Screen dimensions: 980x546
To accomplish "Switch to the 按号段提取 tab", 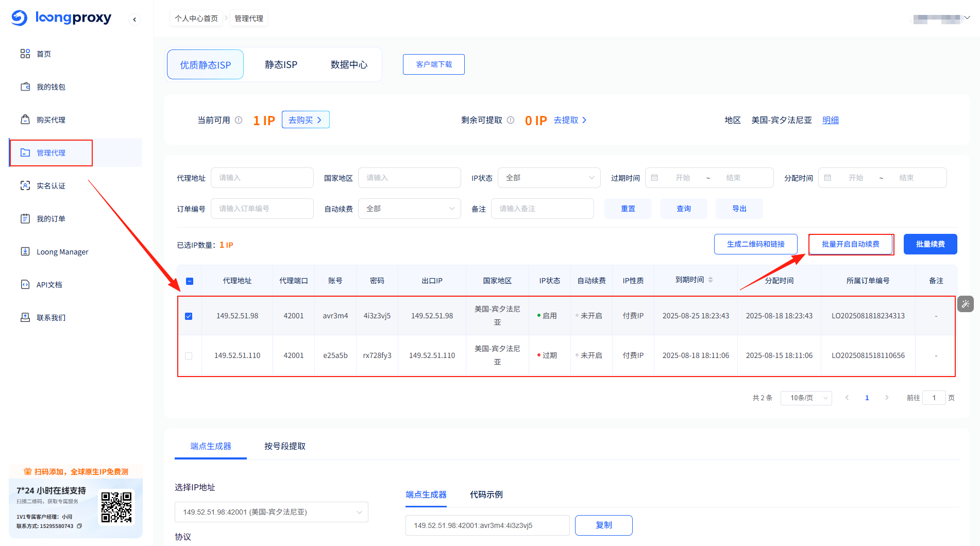I will 284,446.
